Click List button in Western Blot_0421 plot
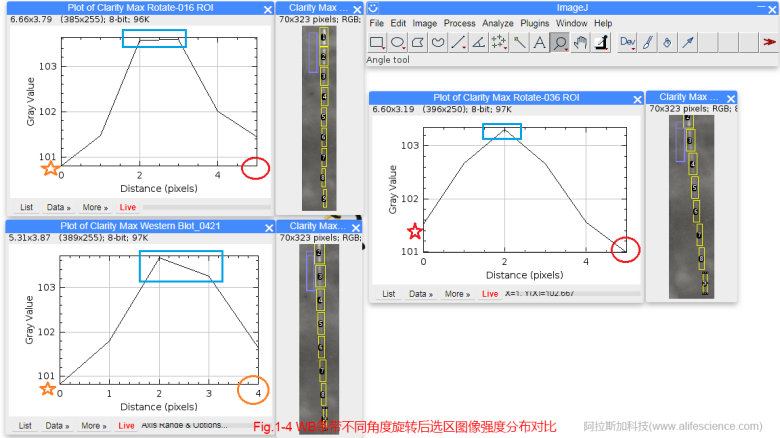 click(26, 425)
